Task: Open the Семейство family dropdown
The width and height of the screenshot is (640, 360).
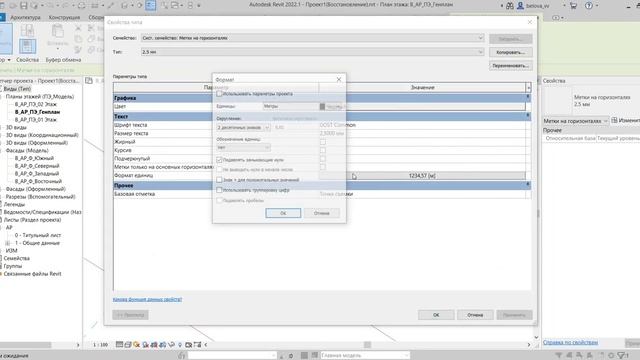Action: click(313, 38)
